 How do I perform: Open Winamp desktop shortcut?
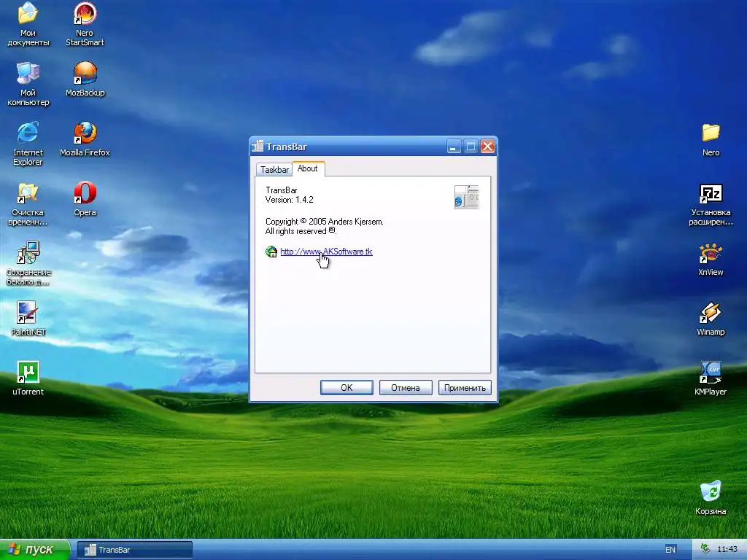pyautogui.click(x=711, y=319)
